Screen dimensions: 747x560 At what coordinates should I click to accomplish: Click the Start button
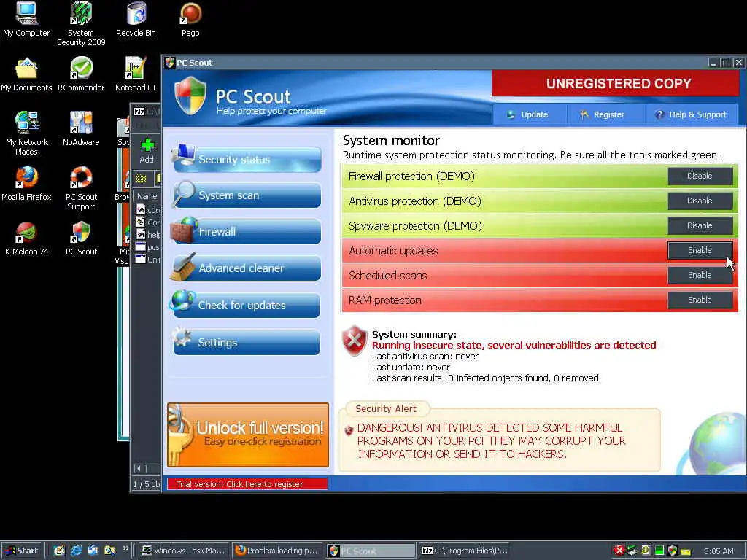click(x=22, y=551)
